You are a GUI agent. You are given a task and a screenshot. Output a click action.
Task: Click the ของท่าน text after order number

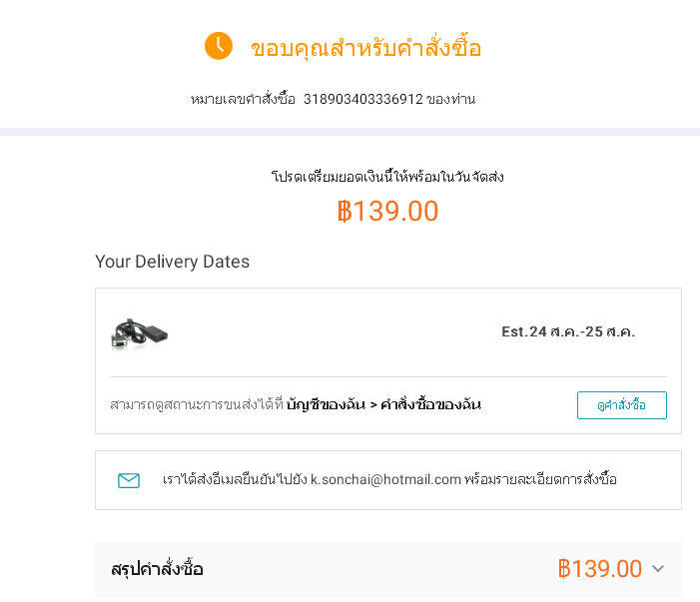[451, 99]
